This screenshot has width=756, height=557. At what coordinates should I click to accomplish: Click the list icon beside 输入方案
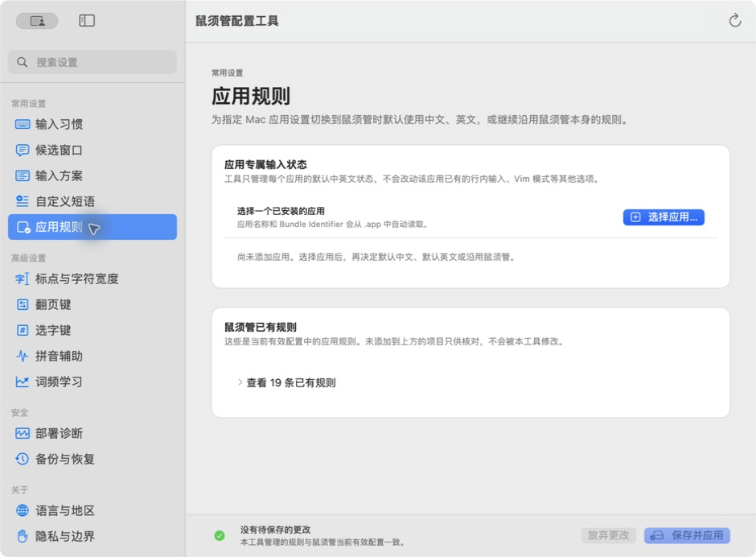[23, 175]
